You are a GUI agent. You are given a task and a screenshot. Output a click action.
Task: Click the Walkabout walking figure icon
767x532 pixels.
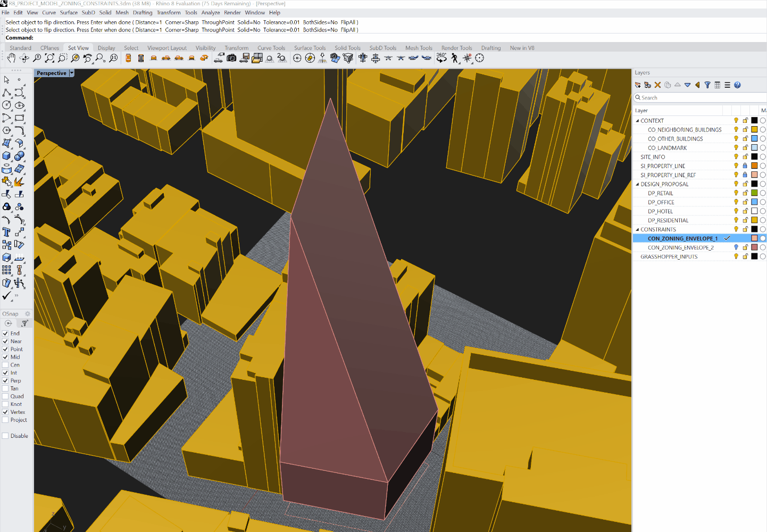pos(454,58)
